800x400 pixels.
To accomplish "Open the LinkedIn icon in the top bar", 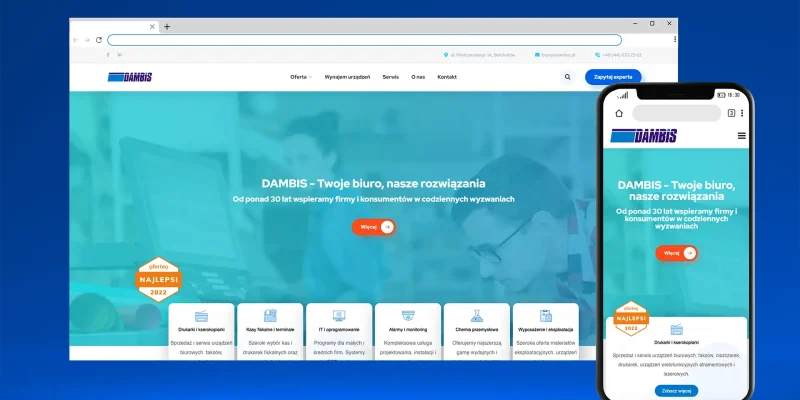I will (x=120, y=55).
